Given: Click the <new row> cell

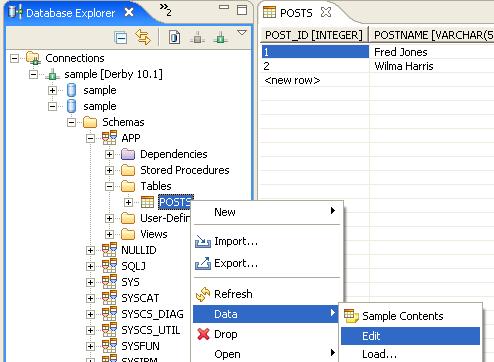Looking at the screenshot, I should pyautogui.click(x=315, y=80).
